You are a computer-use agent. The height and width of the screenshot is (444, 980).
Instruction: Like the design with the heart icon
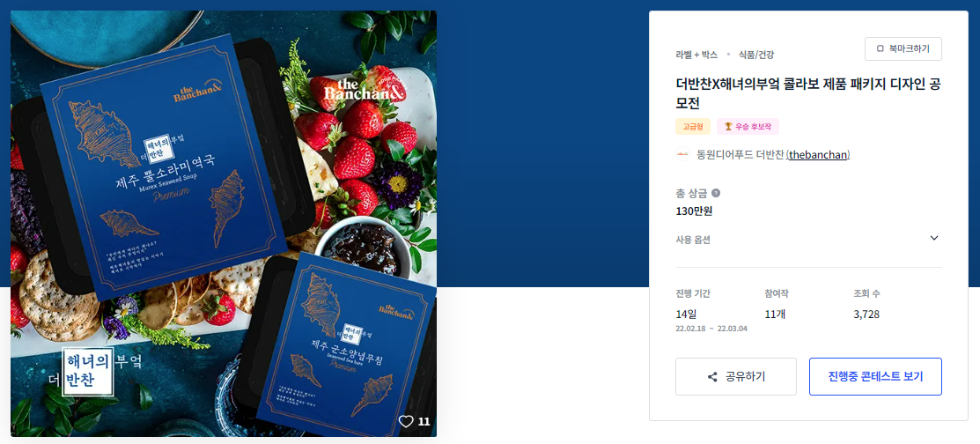406,421
